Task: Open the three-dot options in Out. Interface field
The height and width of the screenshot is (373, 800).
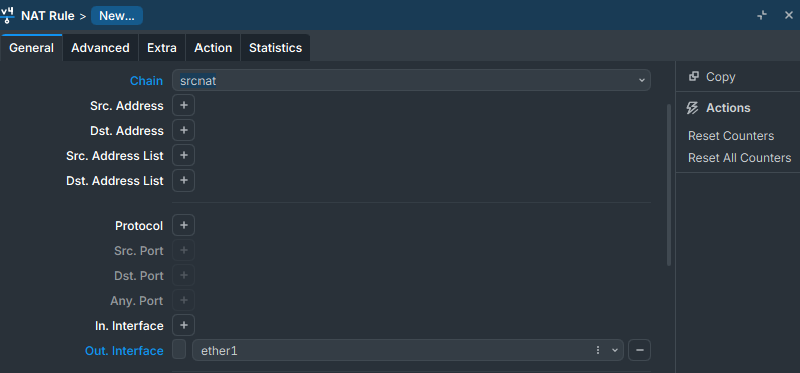Action: (598, 351)
